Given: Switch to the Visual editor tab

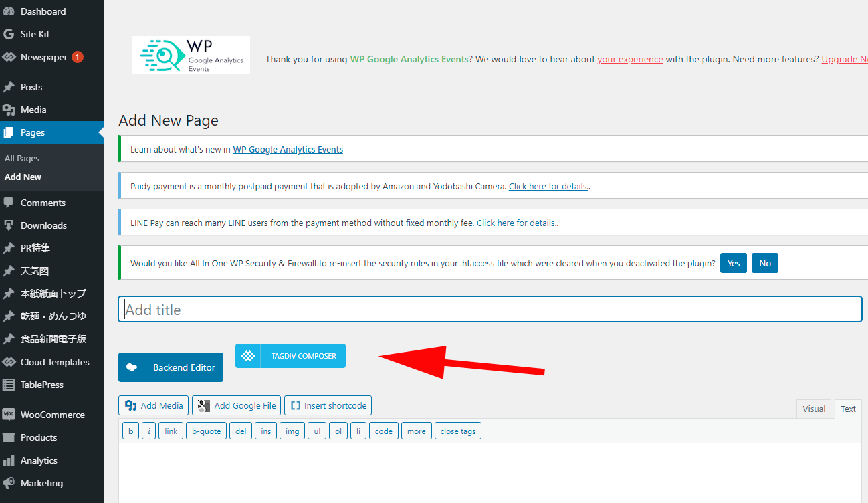Looking at the screenshot, I should click(x=814, y=409).
